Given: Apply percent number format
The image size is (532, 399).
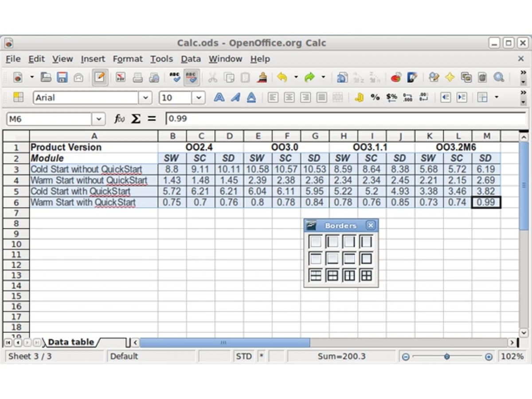Looking at the screenshot, I should tap(375, 98).
